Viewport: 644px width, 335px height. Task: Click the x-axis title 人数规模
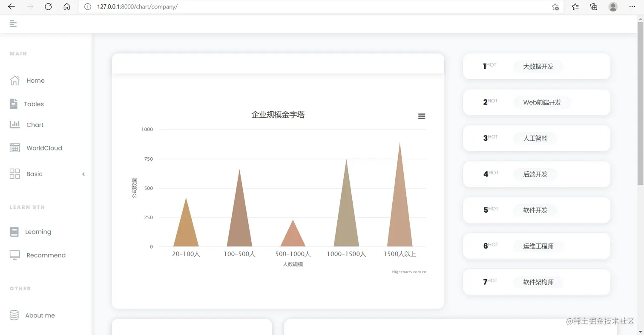293,264
